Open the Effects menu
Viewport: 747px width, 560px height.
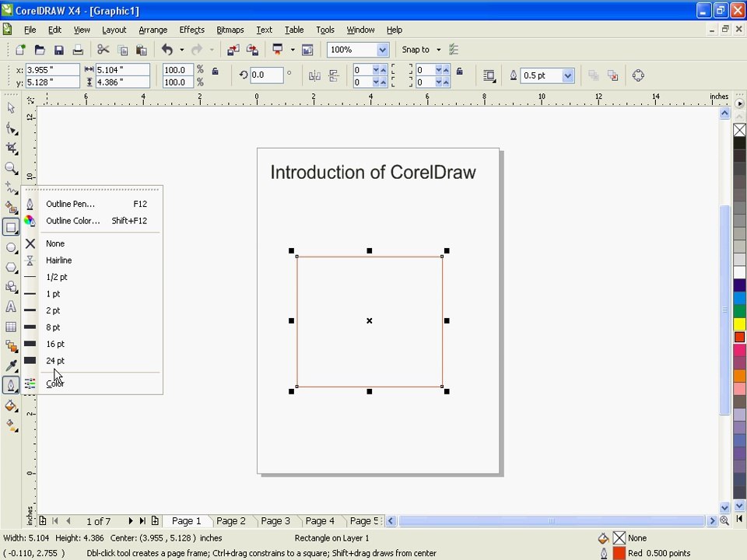[192, 30]
